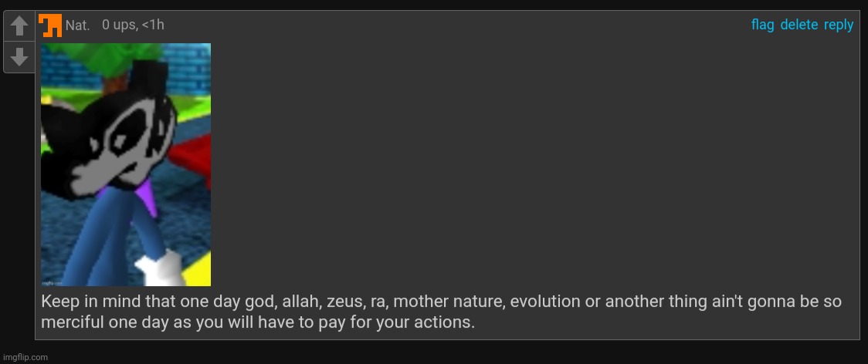Click Nat.'s orange pixel avatar icon
The height and width of the screenshot is (364, 868).
(50, 25)
